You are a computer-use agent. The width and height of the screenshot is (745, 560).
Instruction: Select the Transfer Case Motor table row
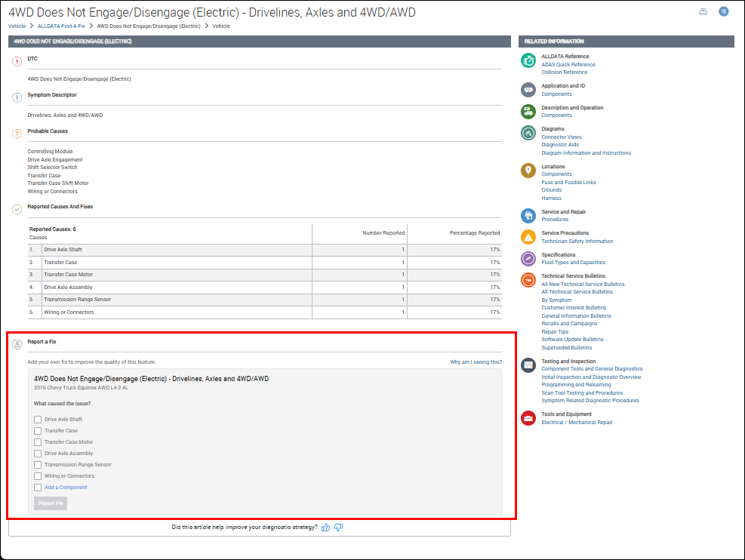(x=265, y=275)
